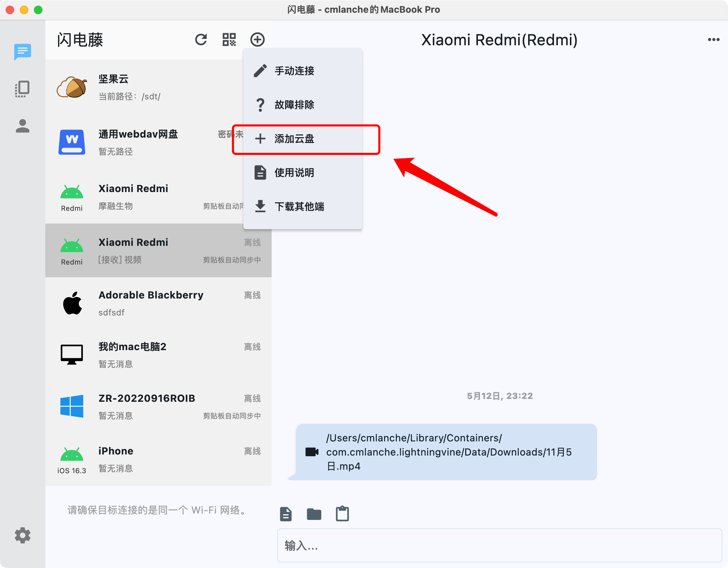Click the circled plus add icon

[258, 40]
